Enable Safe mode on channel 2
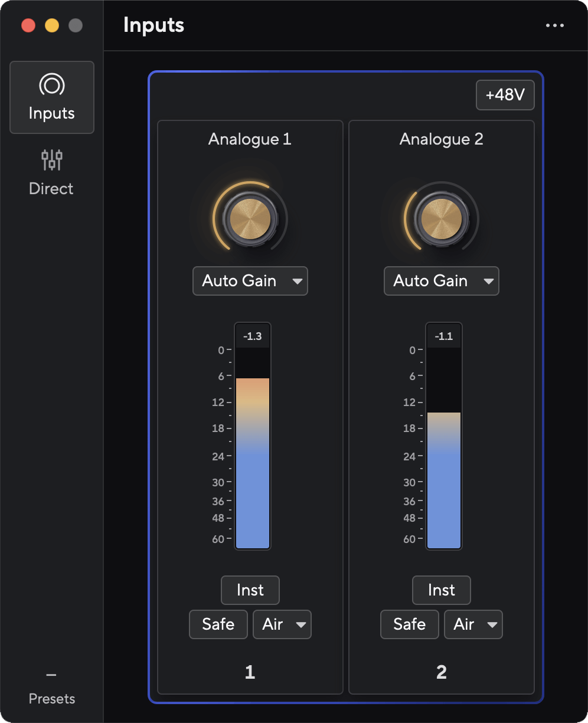 tap(410, 624)
